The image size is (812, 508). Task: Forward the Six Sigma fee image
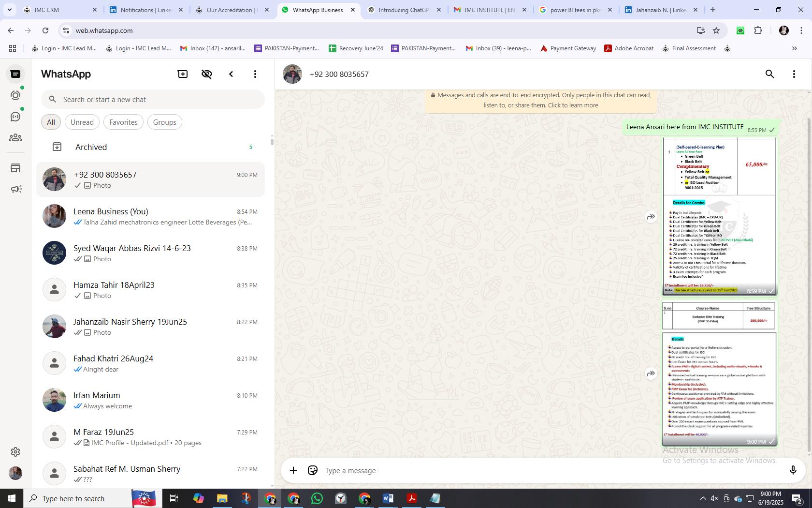coord(651,217)
